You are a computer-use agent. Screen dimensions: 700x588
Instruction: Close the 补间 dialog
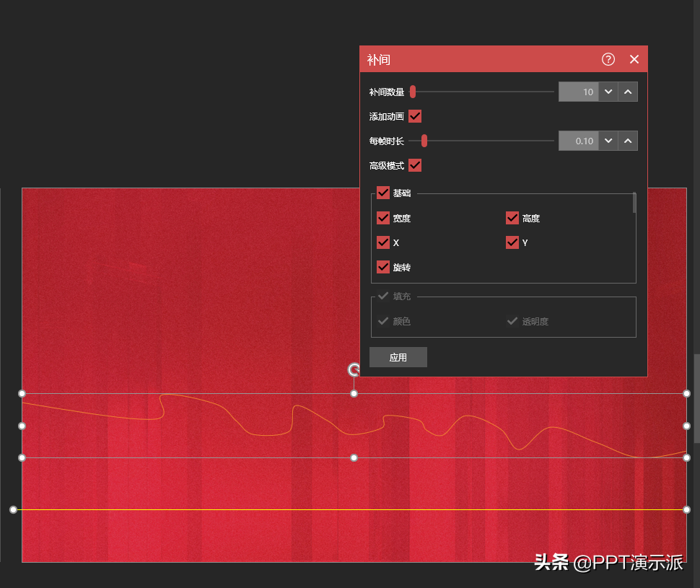point(634,59)
